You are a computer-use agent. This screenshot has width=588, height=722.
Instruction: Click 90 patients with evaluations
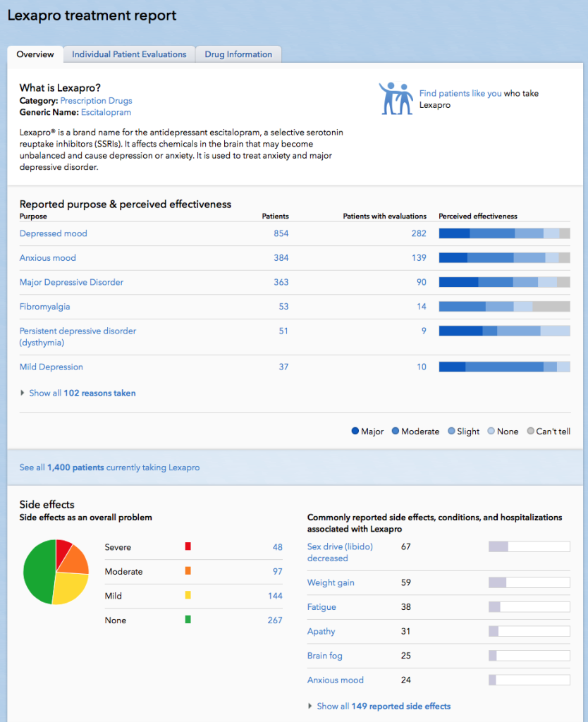pos(422,282)
